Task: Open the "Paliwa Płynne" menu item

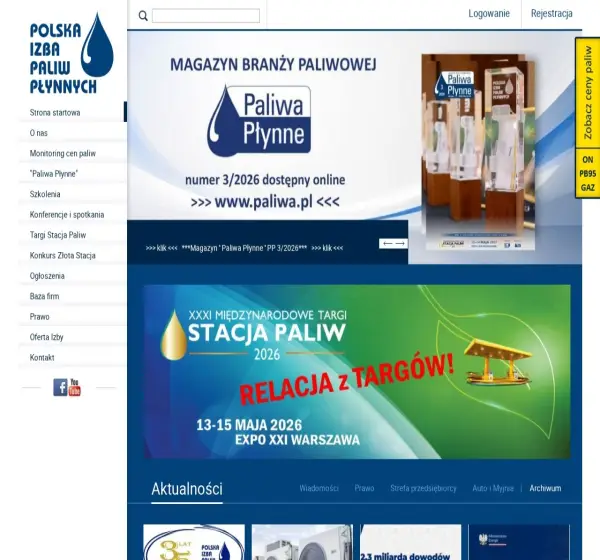Action: [54, 174]
